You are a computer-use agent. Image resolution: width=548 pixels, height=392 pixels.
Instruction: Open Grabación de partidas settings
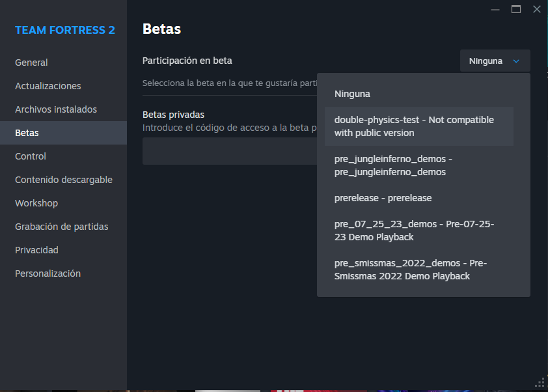click(60, 227)
